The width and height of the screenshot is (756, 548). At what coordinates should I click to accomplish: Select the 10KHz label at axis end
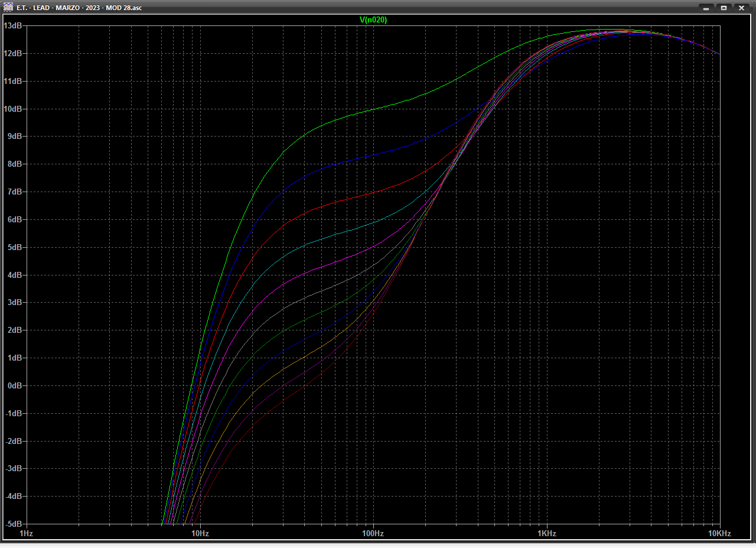719,533
